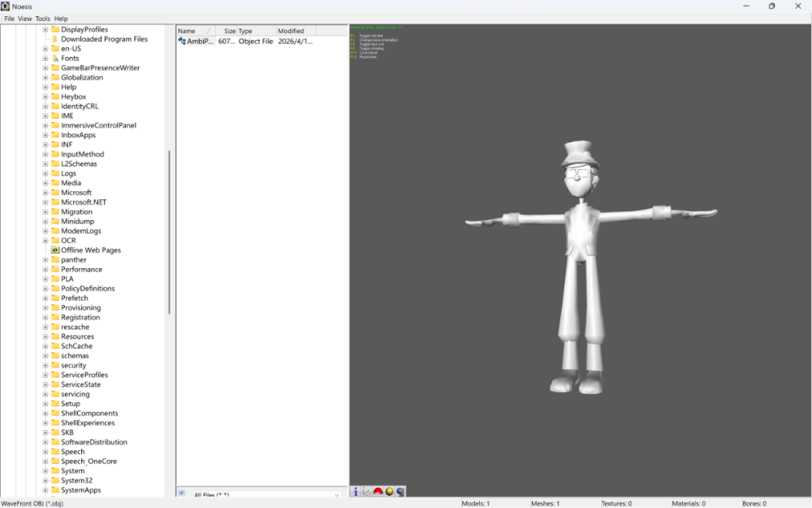Click the 'WaveFront OBJ (*.obj)' status text
This screenshot has height=508, width=812.
(32, 503)
